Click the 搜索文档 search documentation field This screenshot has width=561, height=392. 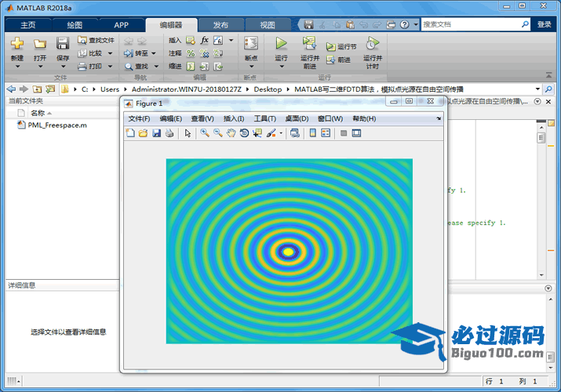pyautogui.click(x=471, y=24)
